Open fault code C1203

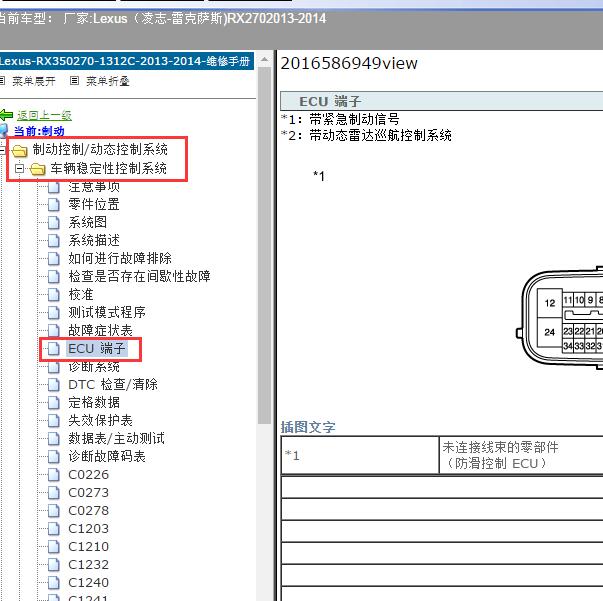(x=88, y=529)
